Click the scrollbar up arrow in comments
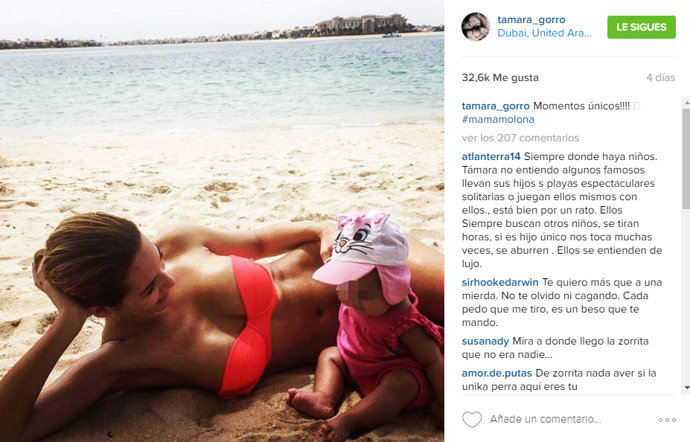Screen dimensions: 690x442 [x=686, y=102]
